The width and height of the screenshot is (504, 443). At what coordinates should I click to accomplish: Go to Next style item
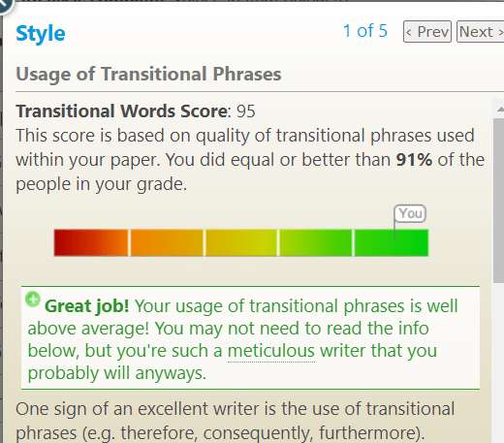tap(481, 32)
